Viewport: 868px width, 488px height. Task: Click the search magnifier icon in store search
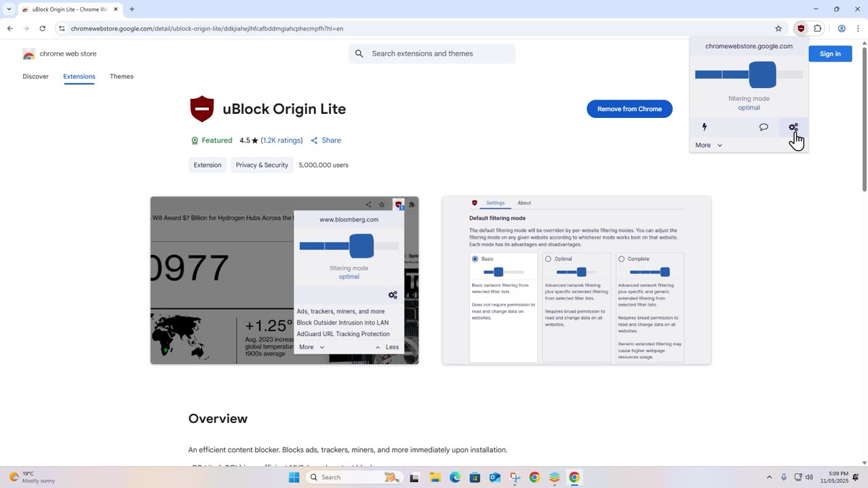(x=359, y=54)
